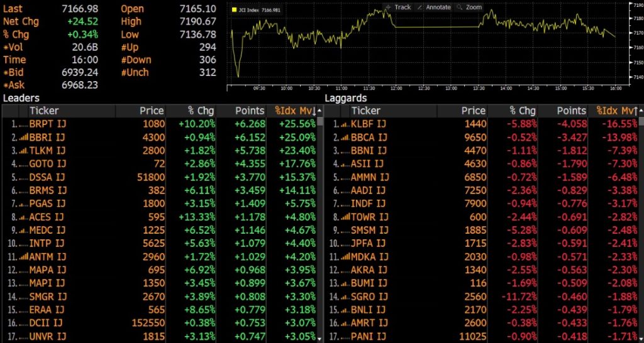
Task: Select UNVR IJ ticker in Leaders
Action: [x=48, y=337]
